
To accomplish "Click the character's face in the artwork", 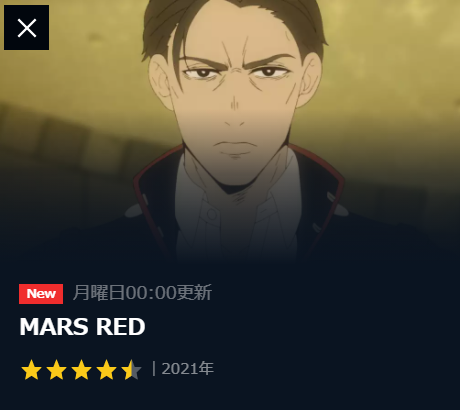I will (235, 97).
